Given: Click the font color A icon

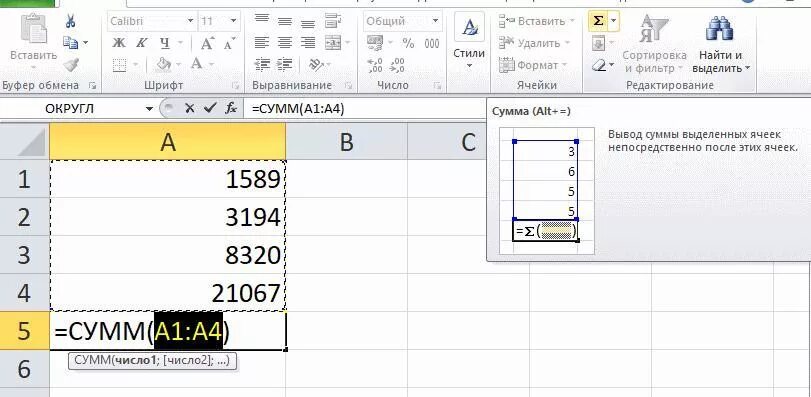Looking at the screenshot, I should click(x=197, y=65).
